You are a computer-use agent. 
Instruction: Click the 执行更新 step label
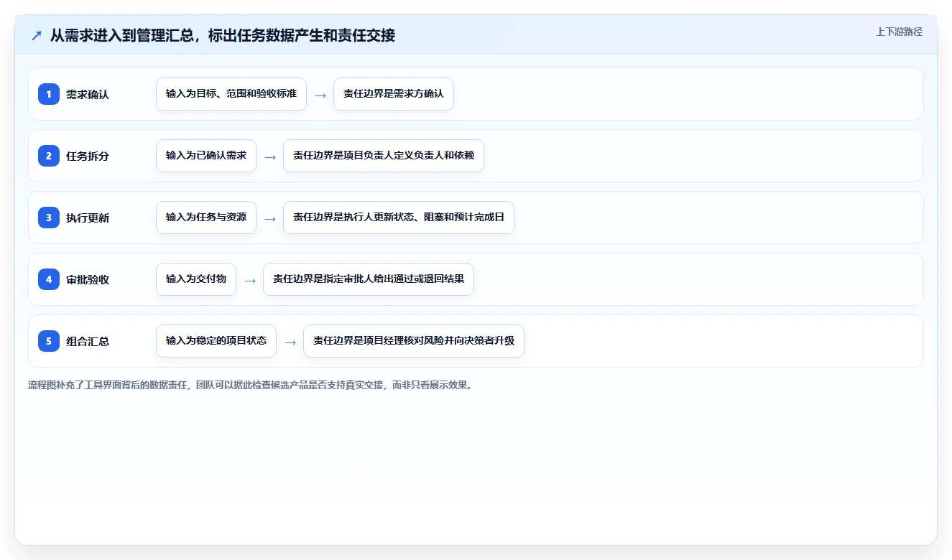pyautogui.click(x=88, y=218)
